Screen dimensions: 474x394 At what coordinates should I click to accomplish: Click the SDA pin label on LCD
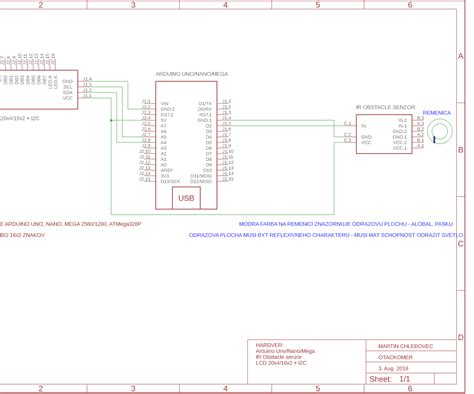click(68, 93)
